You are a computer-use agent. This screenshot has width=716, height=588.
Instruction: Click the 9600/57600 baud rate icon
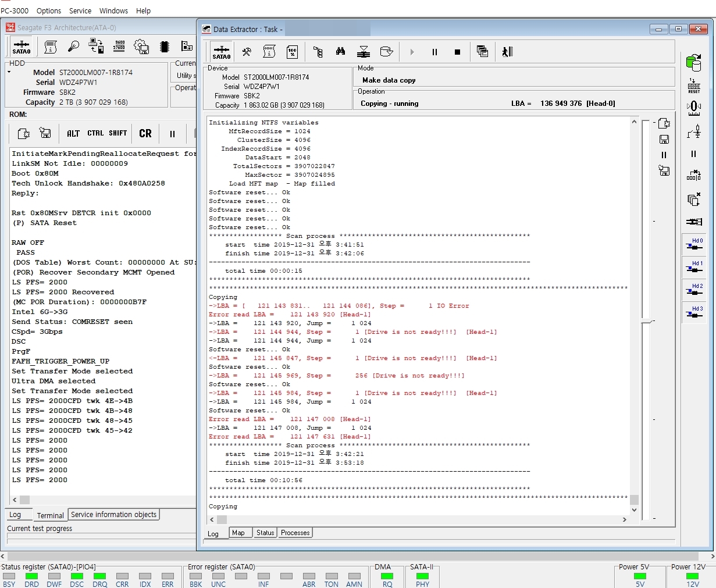point(119,47)
